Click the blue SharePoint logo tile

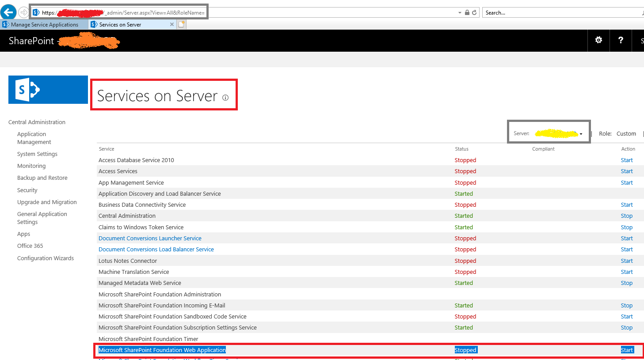click(x=48, y=89)
